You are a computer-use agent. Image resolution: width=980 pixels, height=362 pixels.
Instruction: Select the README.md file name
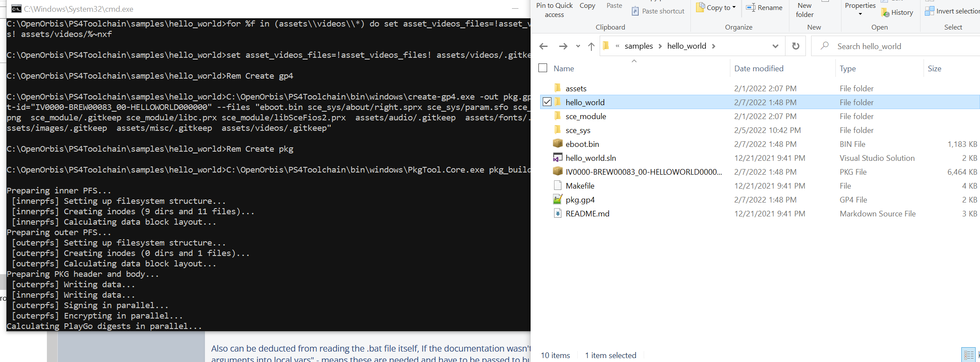(587, 213)
